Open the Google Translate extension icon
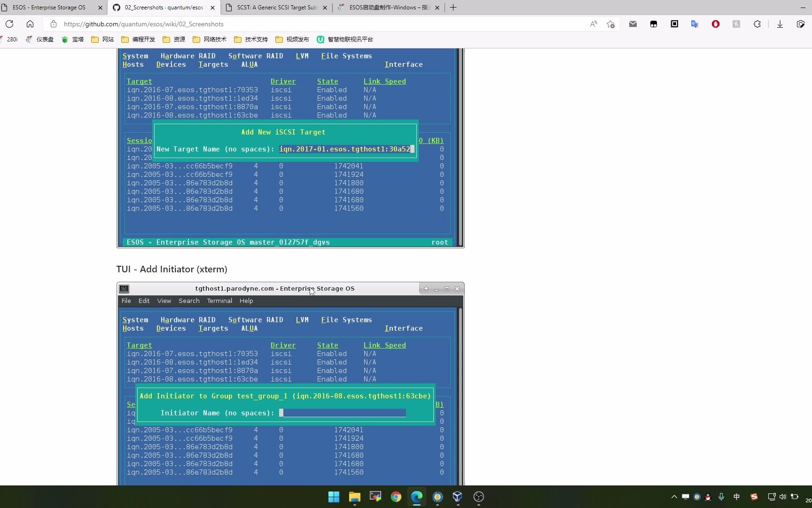The image size is (812, 508). click(x=695, y=24)
